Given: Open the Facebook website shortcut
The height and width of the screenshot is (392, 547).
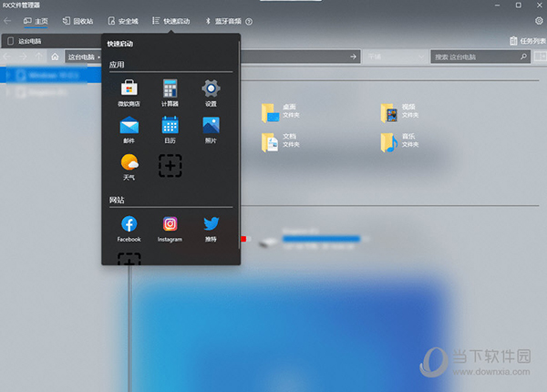Looking at the screenshot, I should coord(129,229).
